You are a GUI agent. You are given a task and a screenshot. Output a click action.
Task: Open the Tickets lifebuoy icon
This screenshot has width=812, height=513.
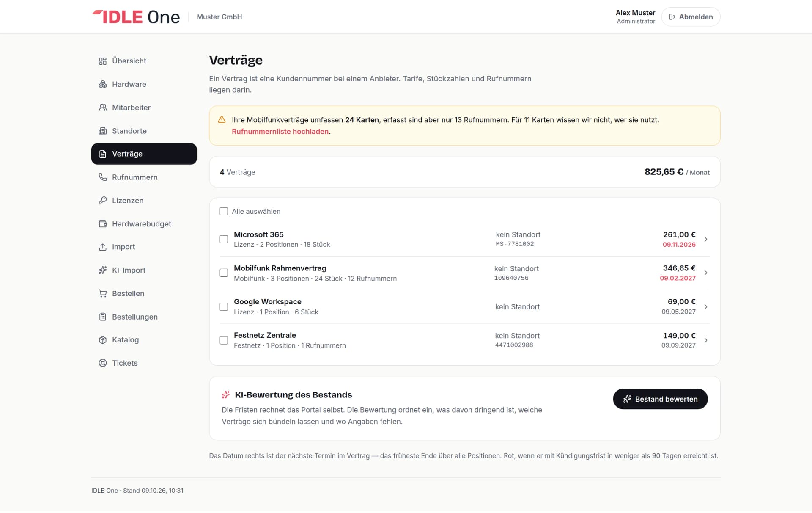tap(103, 363)
